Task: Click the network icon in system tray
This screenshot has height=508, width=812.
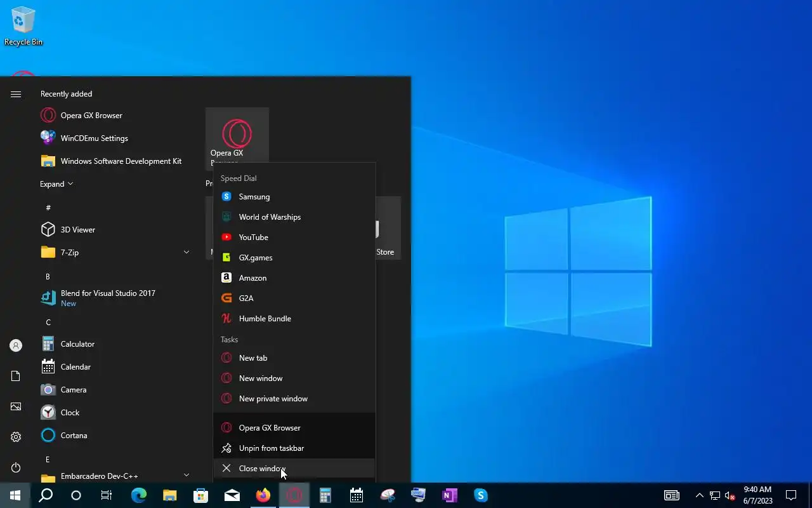Action: [x=715, y=495]
